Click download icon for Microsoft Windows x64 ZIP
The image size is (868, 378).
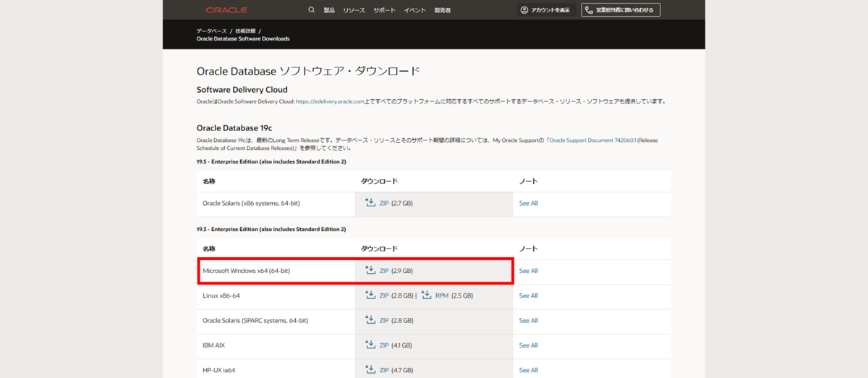370,270
